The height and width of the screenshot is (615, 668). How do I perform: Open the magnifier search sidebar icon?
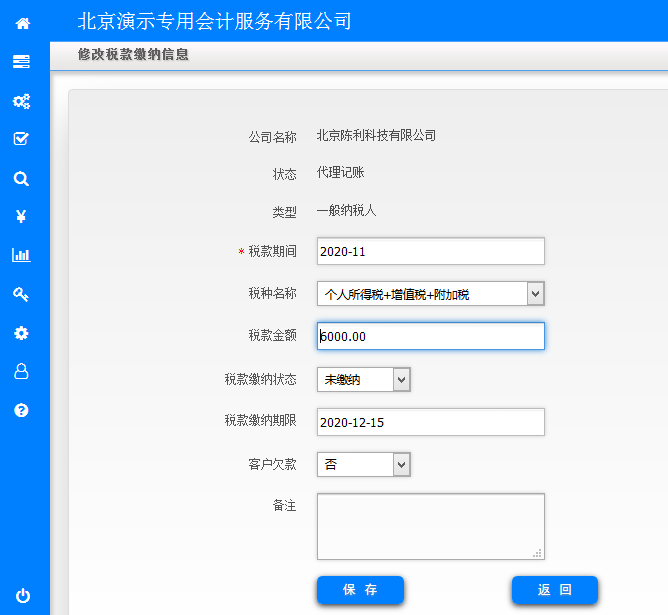[x=21, y=178]
